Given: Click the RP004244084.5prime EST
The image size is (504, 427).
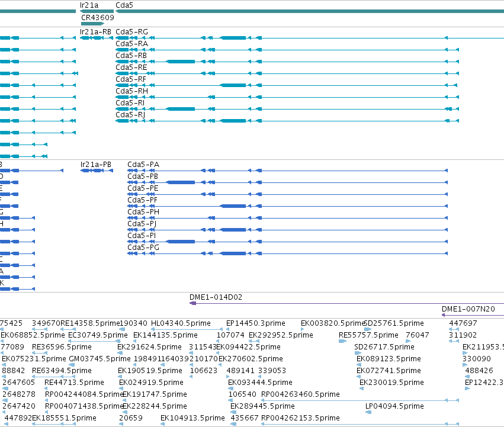Looking at the screenshot, I should (x=47, y=400).
